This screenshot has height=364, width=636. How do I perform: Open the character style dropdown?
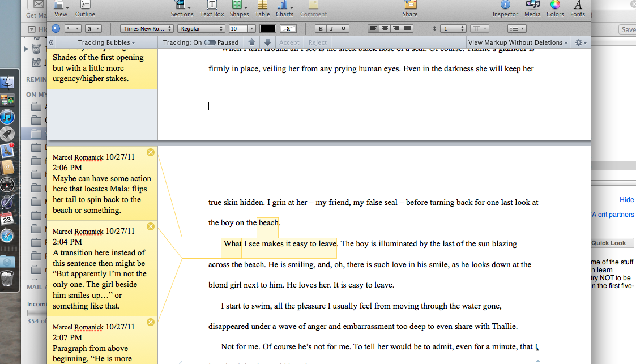[93, 29]
